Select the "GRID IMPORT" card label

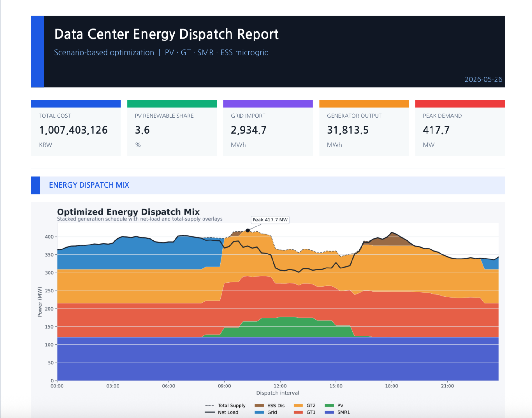coord(248,116)
